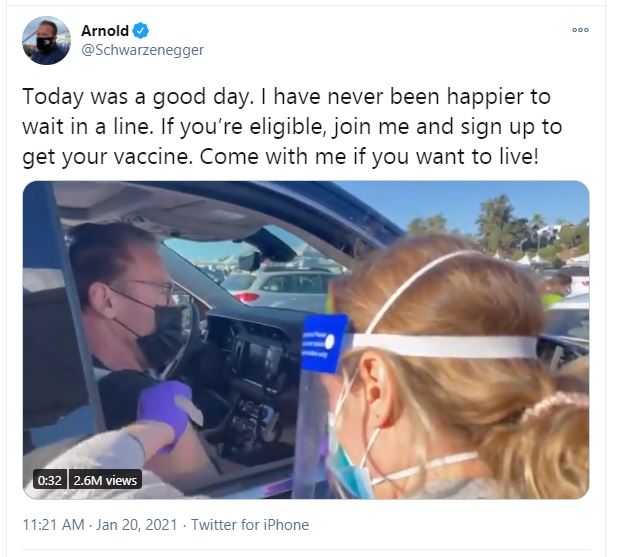
Task: Click the blue verified badge next to Arnold
Action: 140,31
